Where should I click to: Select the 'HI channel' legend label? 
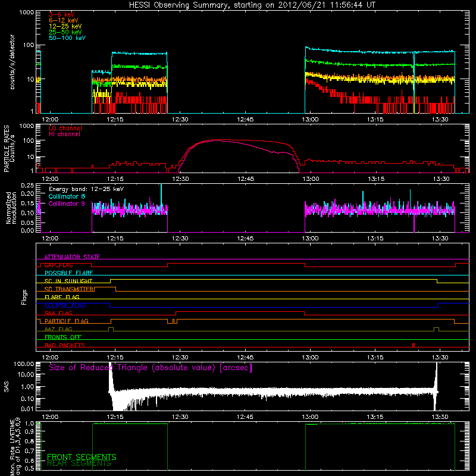tap(65, 134)
